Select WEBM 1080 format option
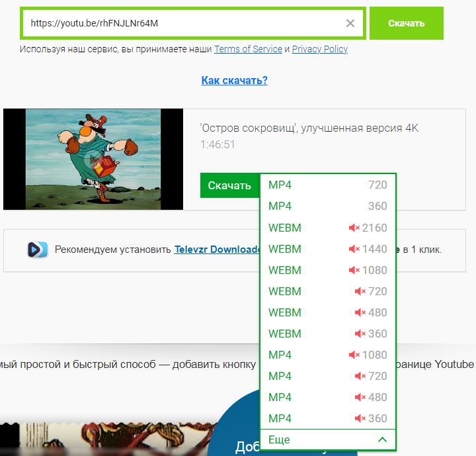Viewport: 476px width, 456px height. (328, 270)
